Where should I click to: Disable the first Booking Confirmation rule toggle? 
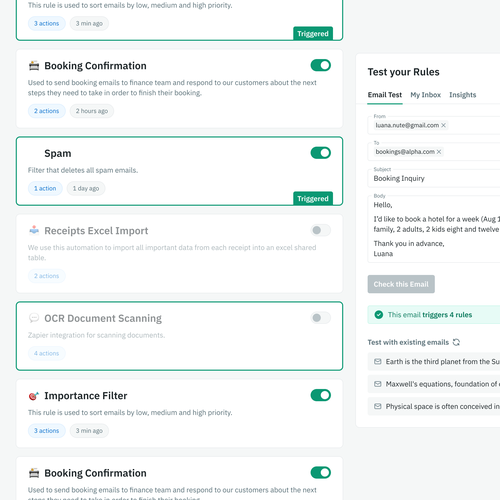321,65
